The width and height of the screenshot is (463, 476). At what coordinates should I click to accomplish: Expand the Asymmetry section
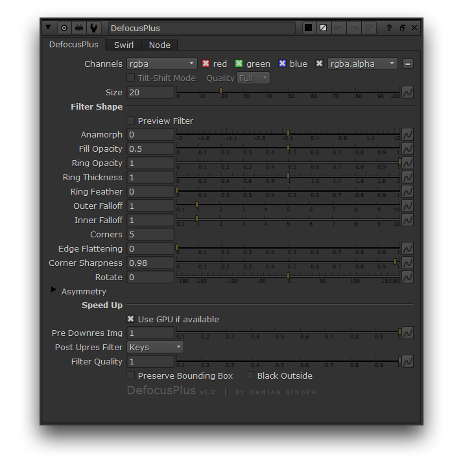(x=54, y=291)
